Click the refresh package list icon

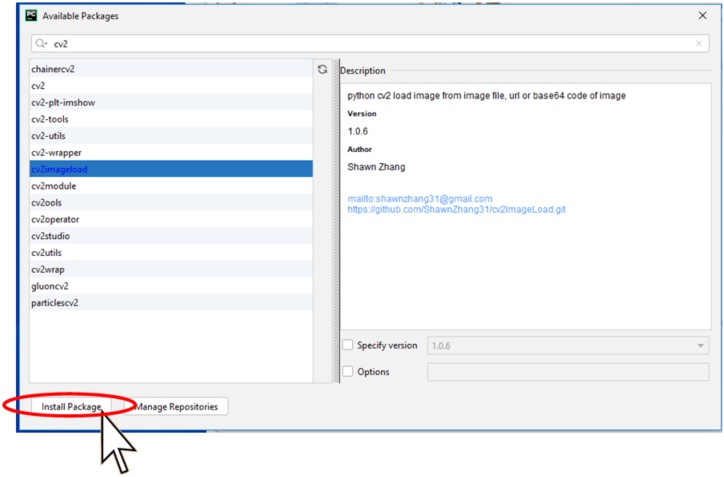click(322, 70)
